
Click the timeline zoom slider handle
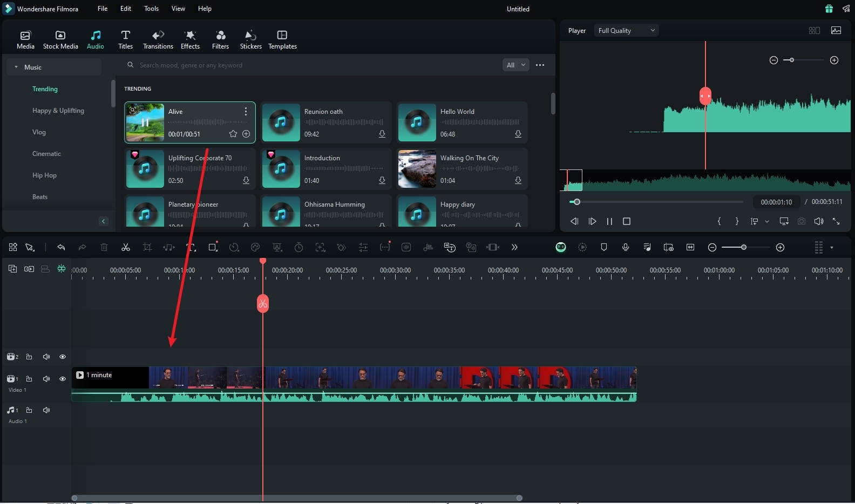(744, 247)
